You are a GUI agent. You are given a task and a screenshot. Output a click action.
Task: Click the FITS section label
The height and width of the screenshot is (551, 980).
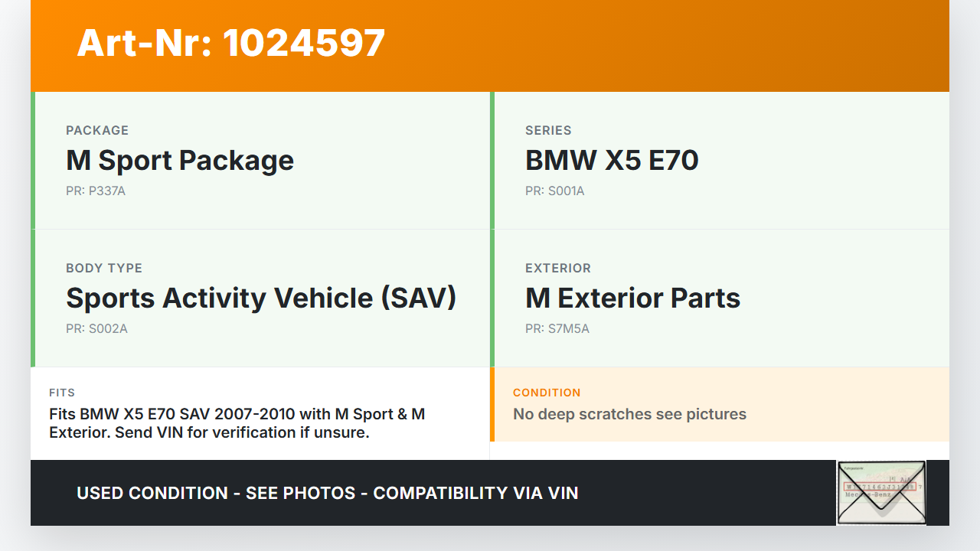62,393
